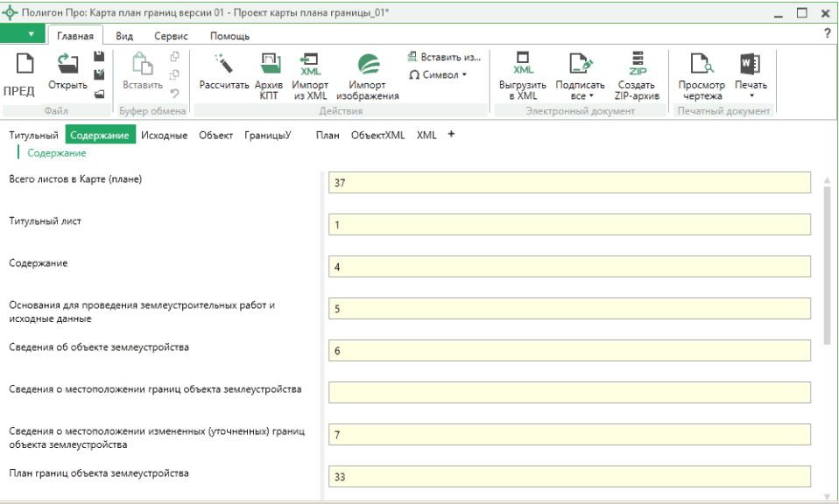Image resolution: width=839 pixels, height=504 pixels.
Task: Click the Вставить из… button
Action: (x=445, y=57)
